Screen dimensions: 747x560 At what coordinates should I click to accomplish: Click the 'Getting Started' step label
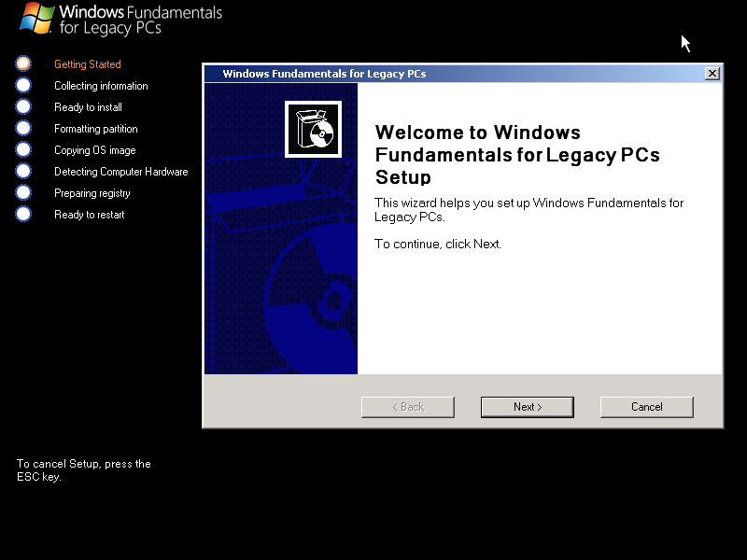(x=88, y=64)
